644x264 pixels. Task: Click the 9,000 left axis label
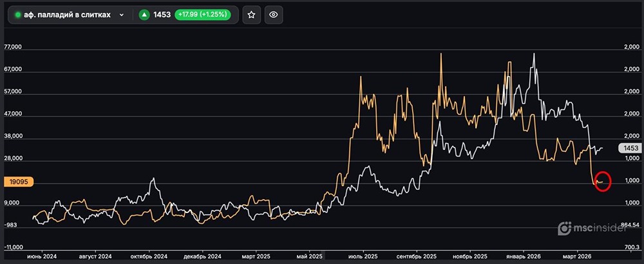(x=13, y=202)
